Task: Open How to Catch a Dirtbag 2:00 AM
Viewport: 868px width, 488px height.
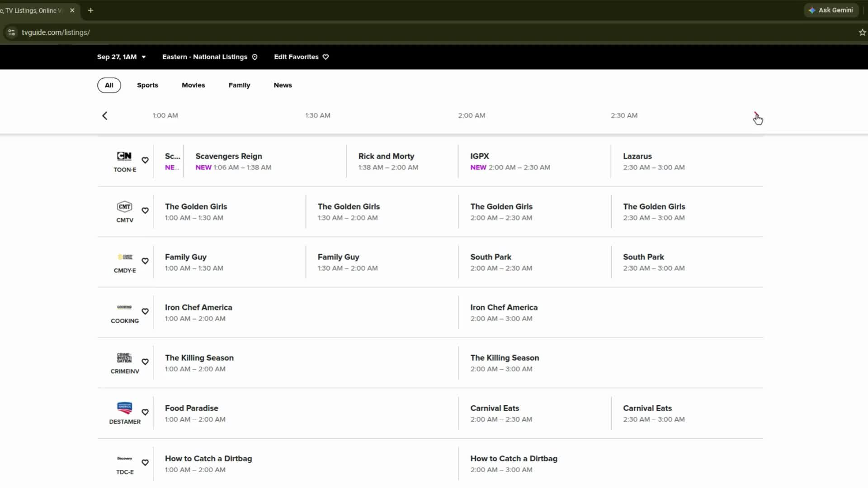Action: tap(611, 464)
